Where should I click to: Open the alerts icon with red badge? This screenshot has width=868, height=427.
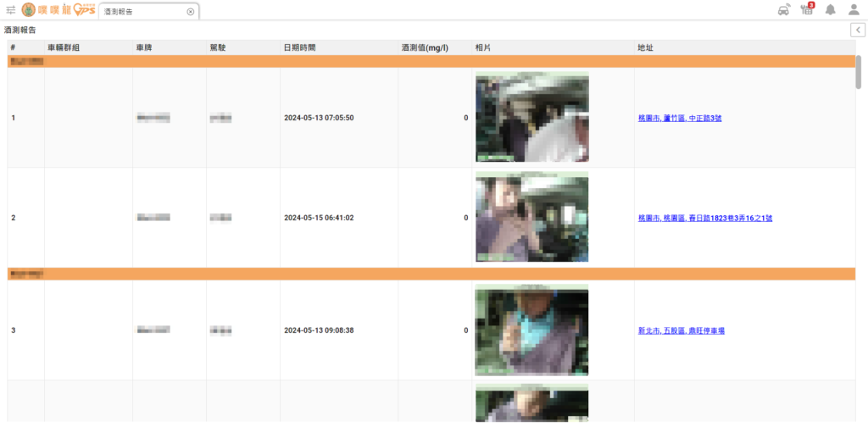[x=807, y=9]
